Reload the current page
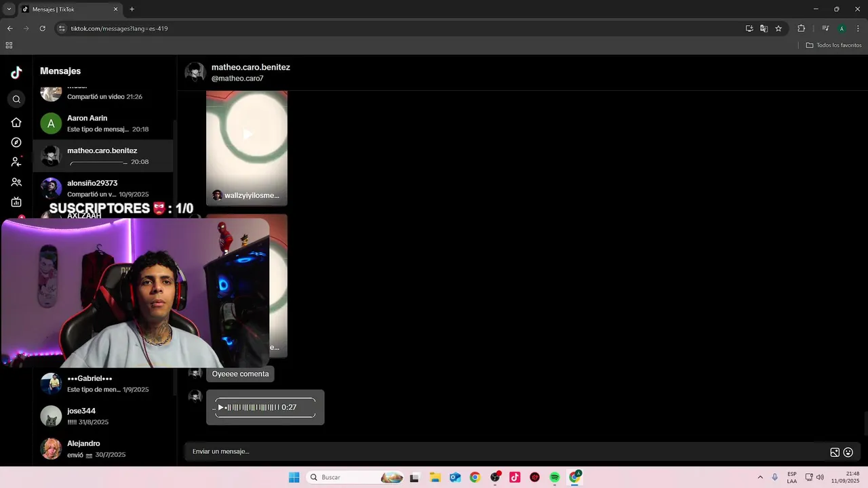Viewport: 868px width, 488px height. 42,28
